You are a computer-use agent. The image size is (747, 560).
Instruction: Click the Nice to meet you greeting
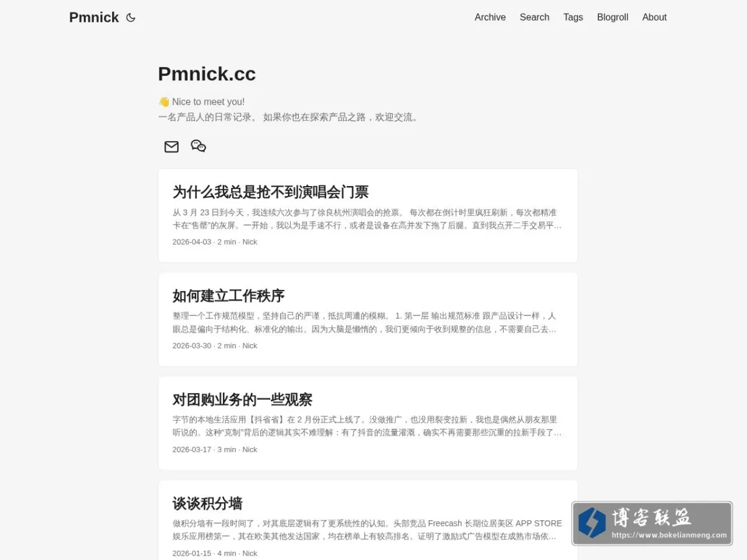pyautogui.click(x=202, y=101)
